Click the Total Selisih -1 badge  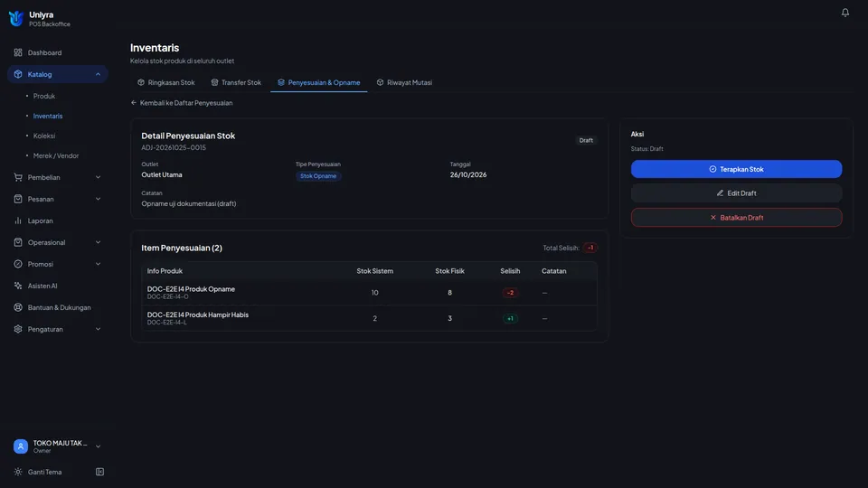pos(590,248)
